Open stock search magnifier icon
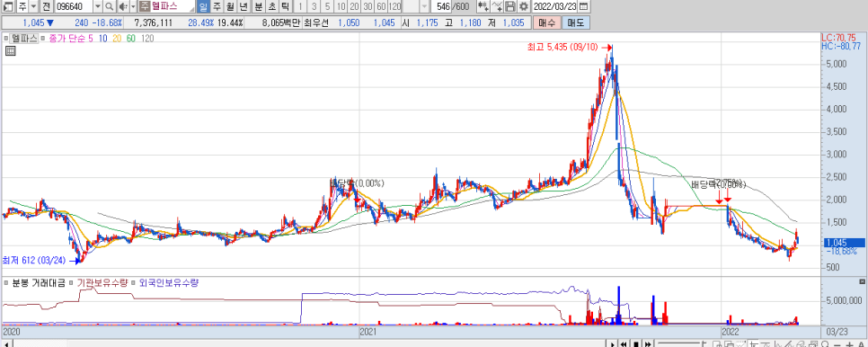This screenshot has height=347, width=868. pos(109,6)
